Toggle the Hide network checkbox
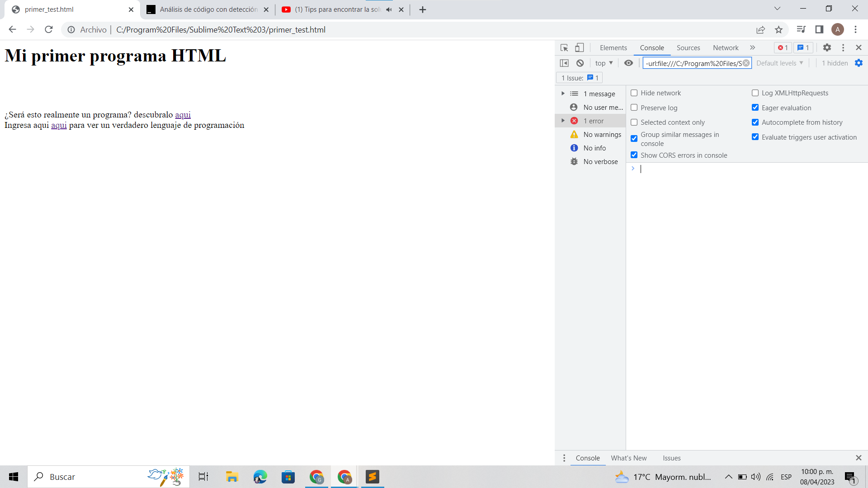 point(634,92)
